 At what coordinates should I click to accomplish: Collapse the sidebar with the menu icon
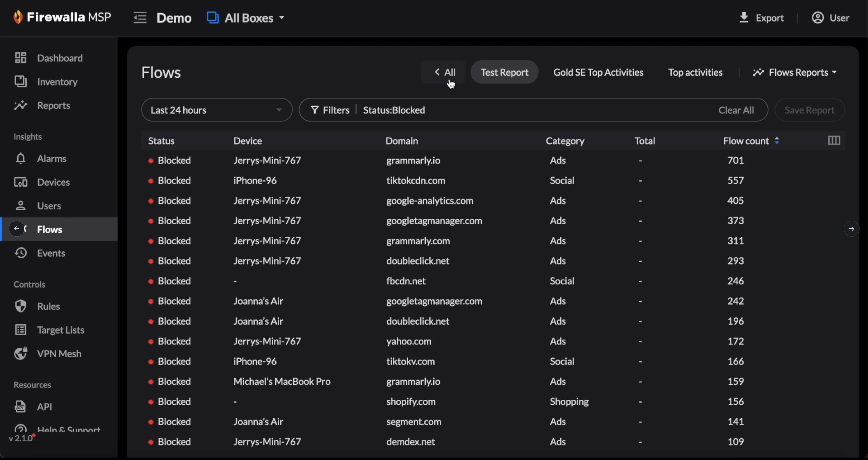click(x=140, y=17)
